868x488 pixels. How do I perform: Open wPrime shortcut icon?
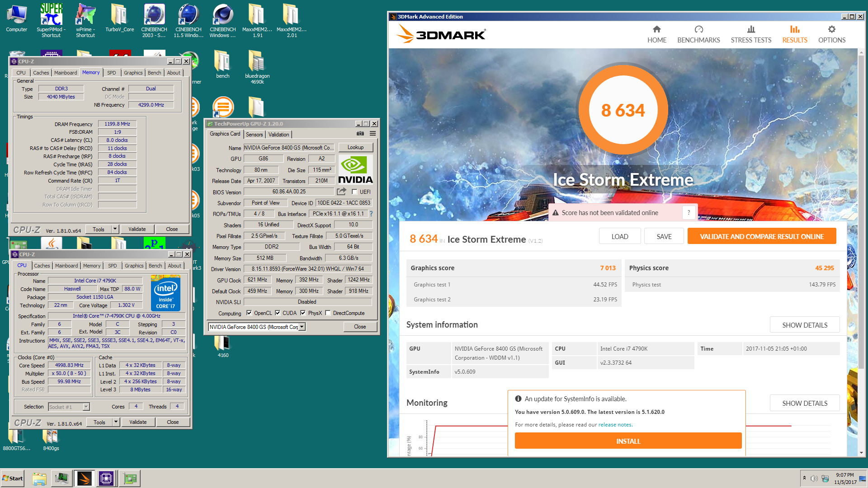[x=85, y=20]
